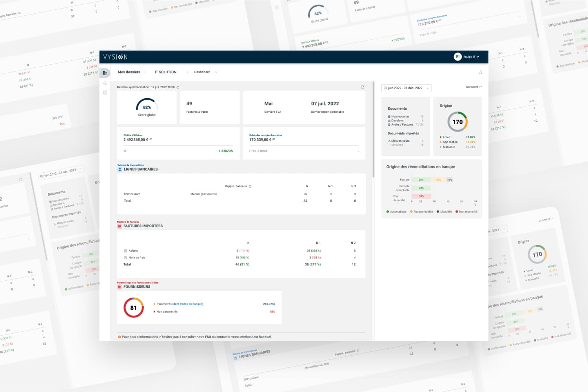Click the App Mobile legend row
Viewport: 588px width, 392px height.
tap(457, 142)
